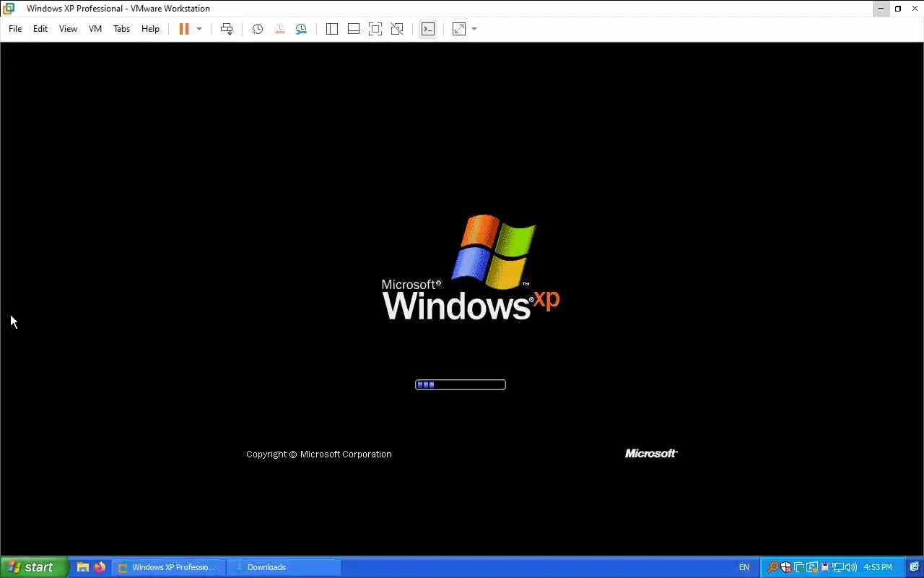Image resolution: width=924 pixels, height=578 pixels.
Task: Click the VMware dual-window tray icon
Action: [798, 567]
